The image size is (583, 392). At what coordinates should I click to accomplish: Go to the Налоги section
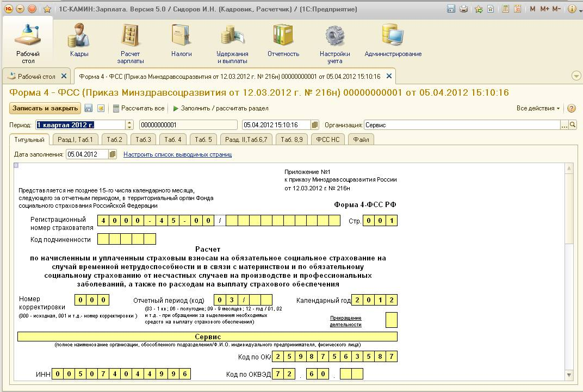(181, 41)
